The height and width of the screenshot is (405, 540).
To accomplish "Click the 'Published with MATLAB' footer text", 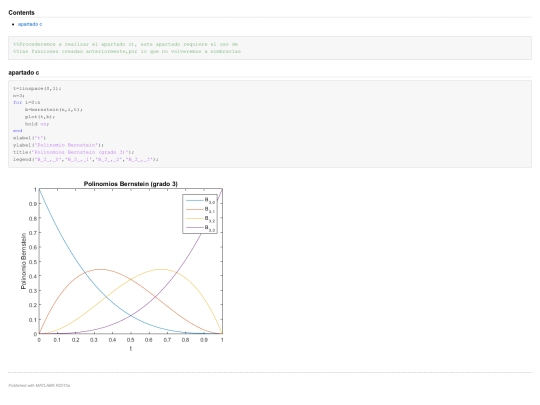I will tap(39, 385).
